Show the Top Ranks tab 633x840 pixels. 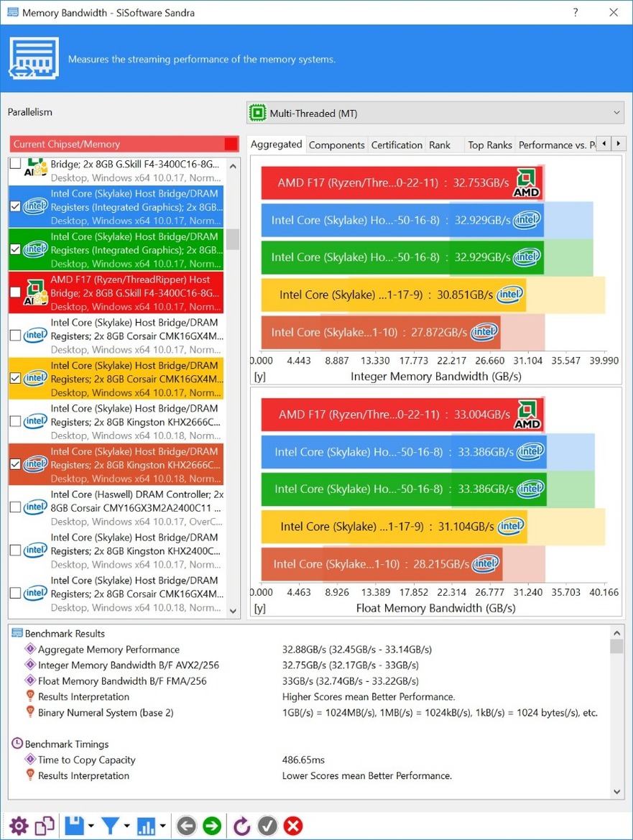[x=490, y=145]
